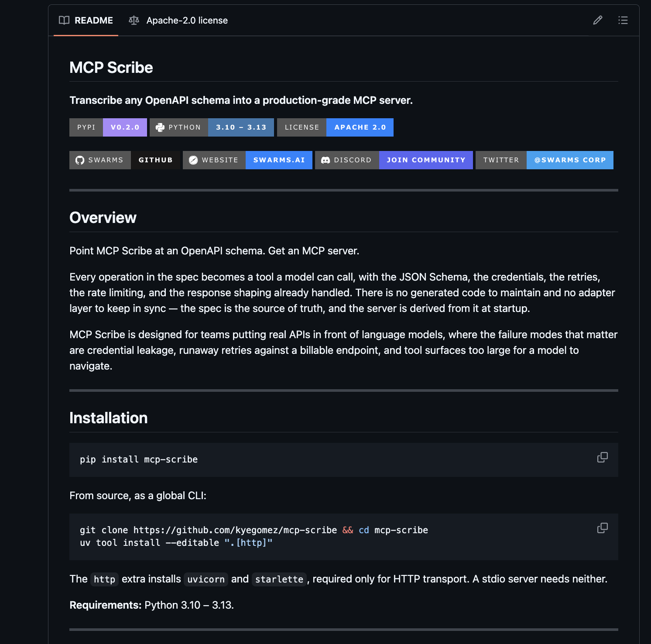Screen dimensions: 651x644
Task: Open the Twitter @Swarms Corp badge
Action: coord(545,160)
